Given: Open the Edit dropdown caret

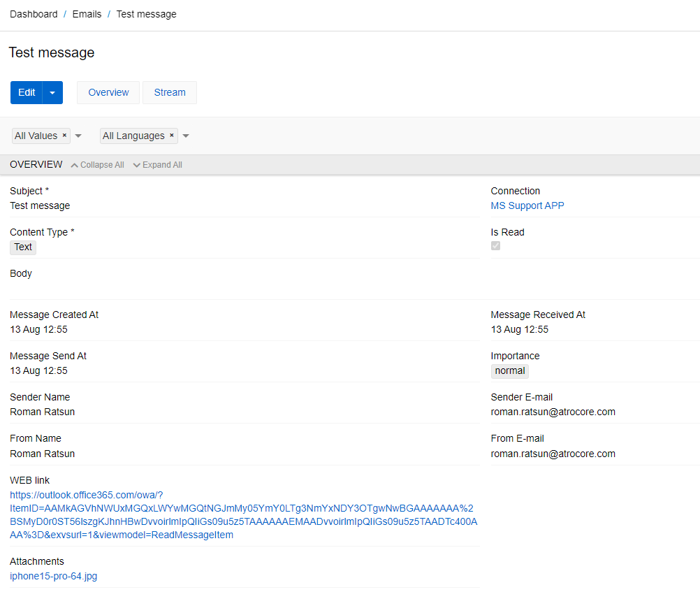Looking at the screenshot, I should click(x=51, y=92).
